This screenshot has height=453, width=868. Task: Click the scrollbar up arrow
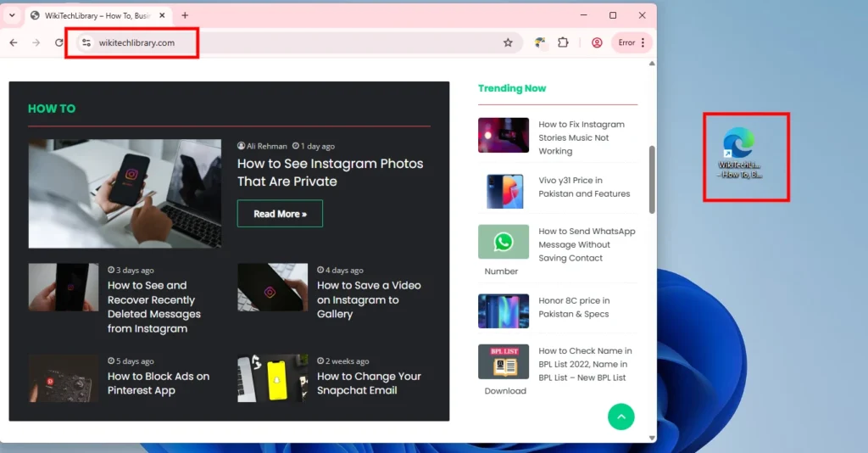[652, 64]
